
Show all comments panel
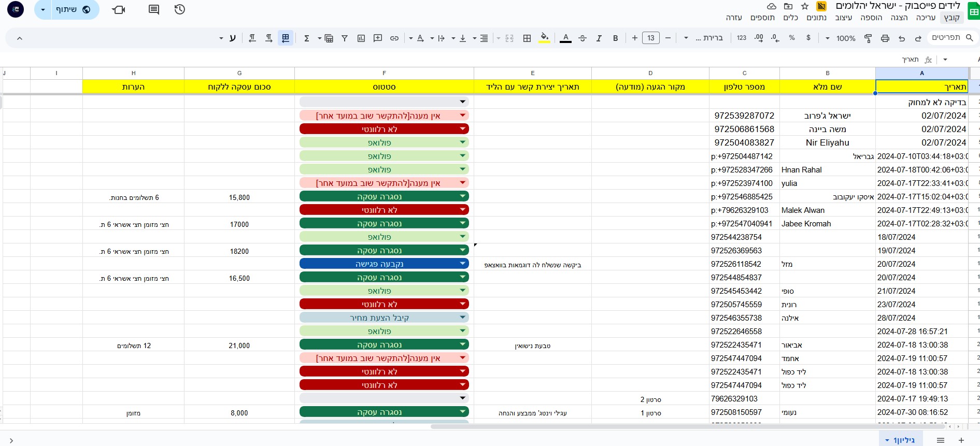coord(153,9)
